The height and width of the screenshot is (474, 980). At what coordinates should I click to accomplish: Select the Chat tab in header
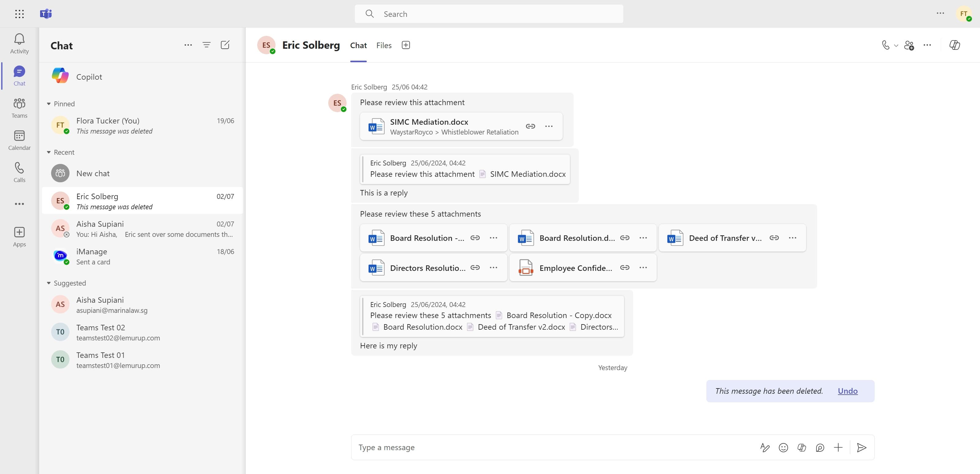359,45
